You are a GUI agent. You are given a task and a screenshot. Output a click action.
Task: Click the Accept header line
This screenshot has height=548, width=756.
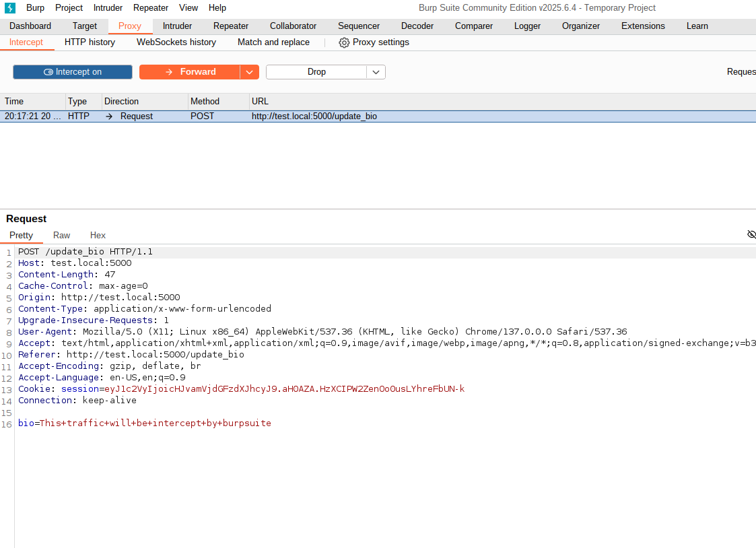387,343
